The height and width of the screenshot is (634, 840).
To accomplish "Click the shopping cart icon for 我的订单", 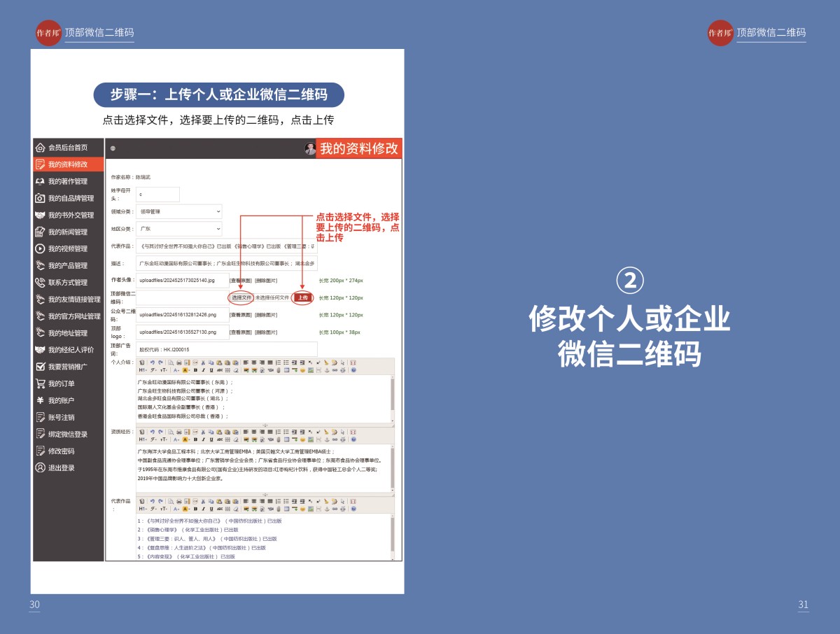I will pyautogui.click(x=41, y=383).
